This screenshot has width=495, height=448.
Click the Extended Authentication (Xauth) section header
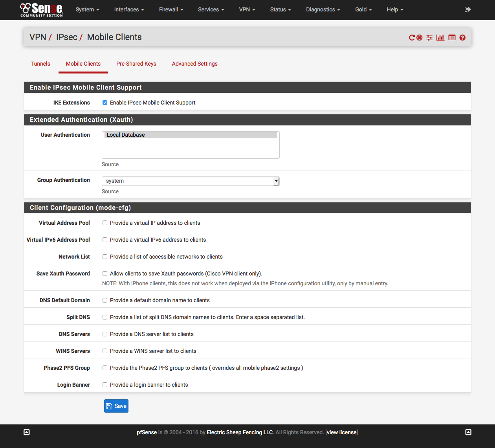[x=247, y=120]
